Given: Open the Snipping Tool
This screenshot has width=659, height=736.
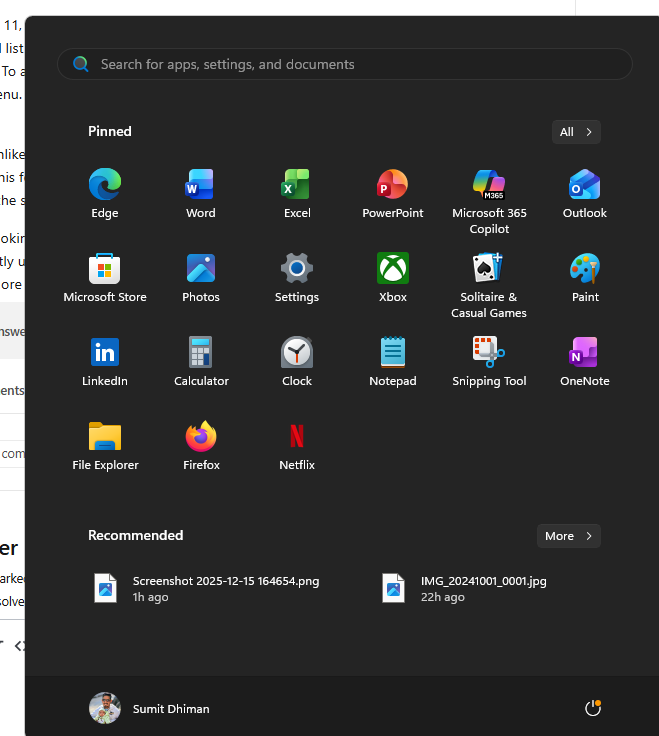Looking at the screenshot, I should click(x=489, y=362).
